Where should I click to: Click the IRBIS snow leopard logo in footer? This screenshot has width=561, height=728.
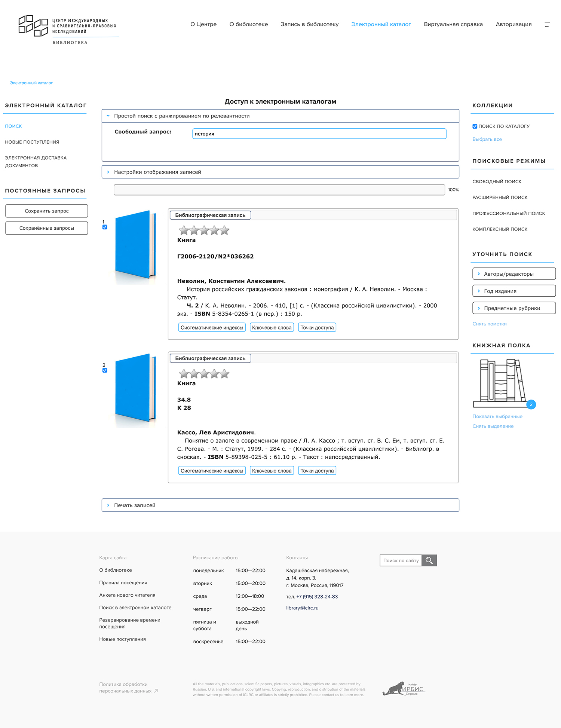(x=403, y=689)
